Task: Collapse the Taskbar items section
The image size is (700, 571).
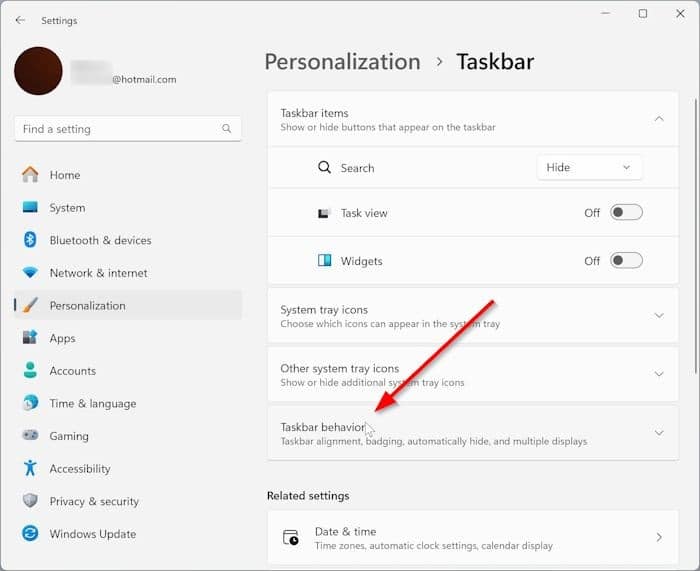Action: pos(658,119)
